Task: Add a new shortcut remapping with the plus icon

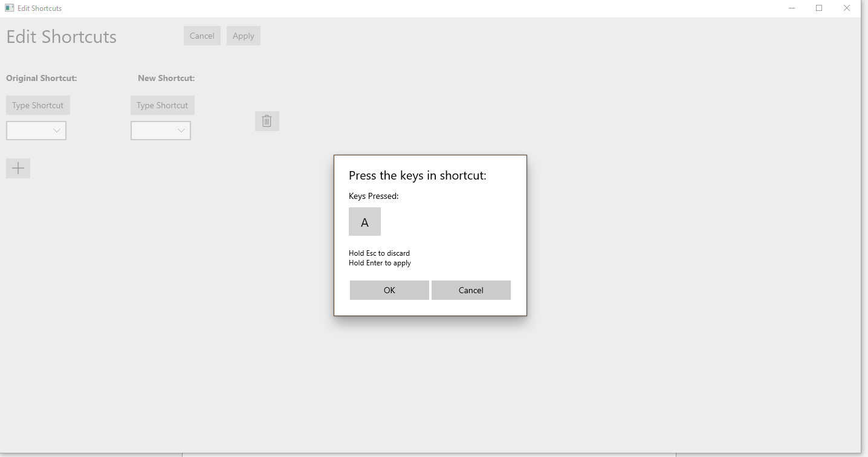Action: 18,168
